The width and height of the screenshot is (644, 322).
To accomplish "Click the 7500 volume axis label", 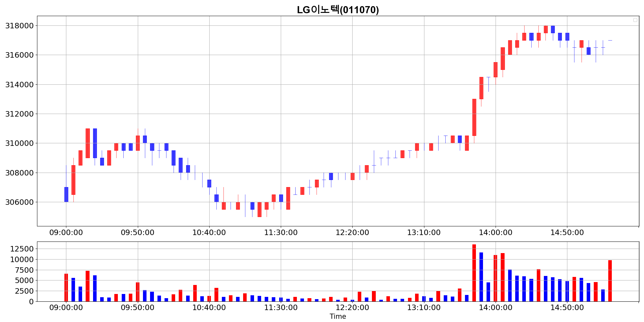I will [24, 270].
